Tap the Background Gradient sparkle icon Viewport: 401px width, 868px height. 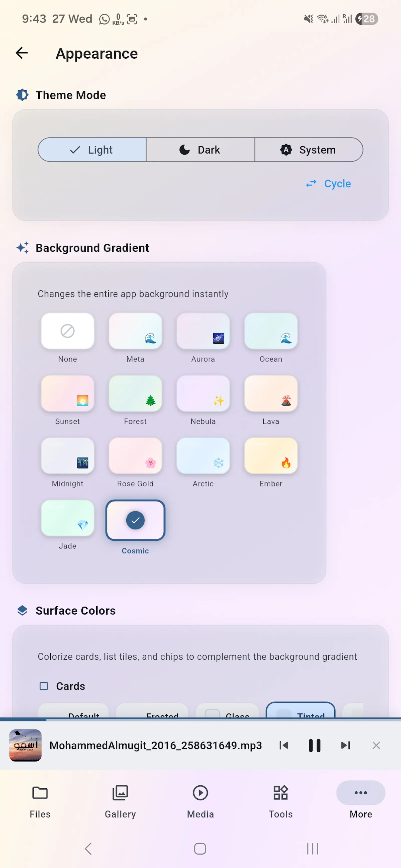22,248
